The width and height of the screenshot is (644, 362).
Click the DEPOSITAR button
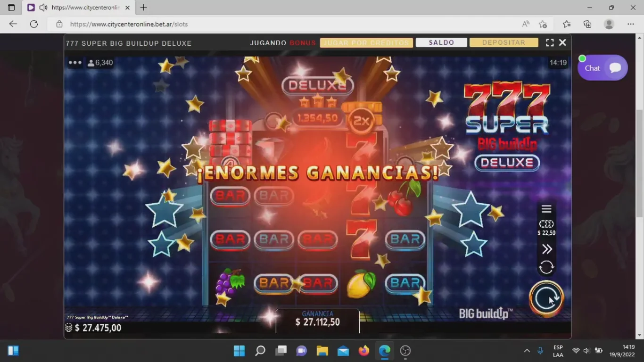pos(504,42)
